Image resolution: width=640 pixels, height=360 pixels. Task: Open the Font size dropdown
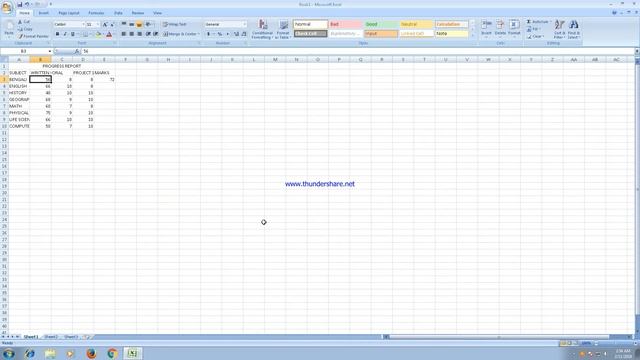[97, 24]
